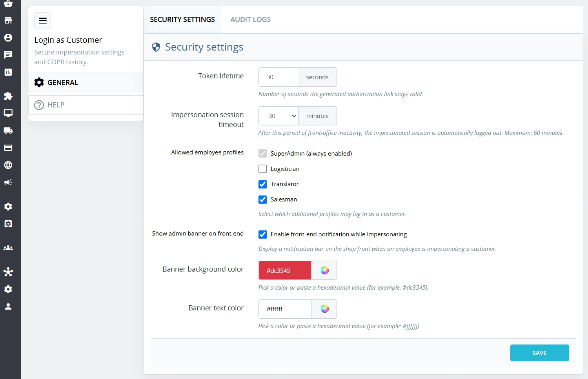Select GENERAL section with gear icon
The height and width of the screenshot is (379, 588).
point(86,83)
